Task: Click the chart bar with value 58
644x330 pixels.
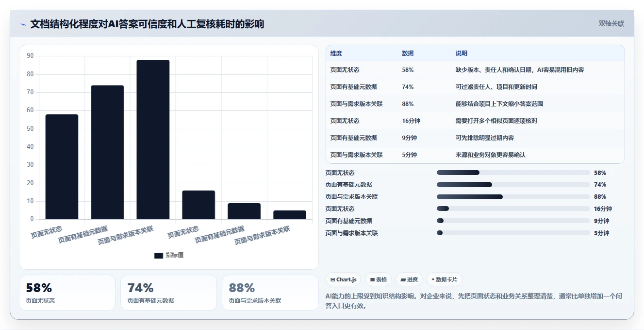Action: 62,167
